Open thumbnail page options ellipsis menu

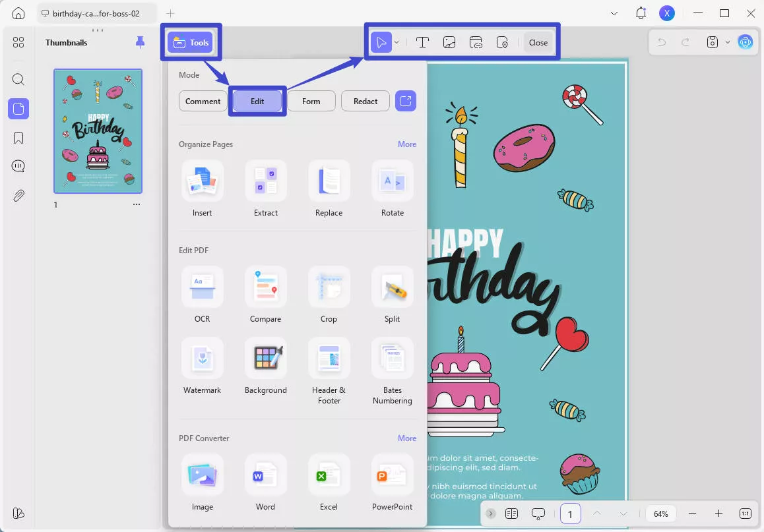point(137,204)
